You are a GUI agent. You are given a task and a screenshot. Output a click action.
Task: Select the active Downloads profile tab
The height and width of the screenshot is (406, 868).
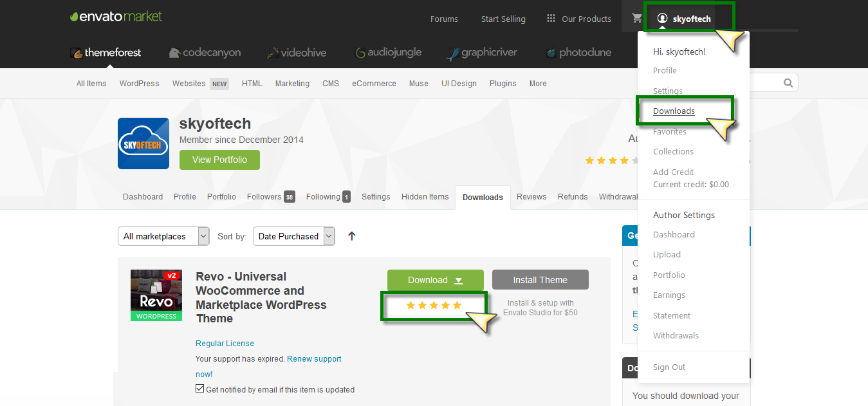pos(483,198)
